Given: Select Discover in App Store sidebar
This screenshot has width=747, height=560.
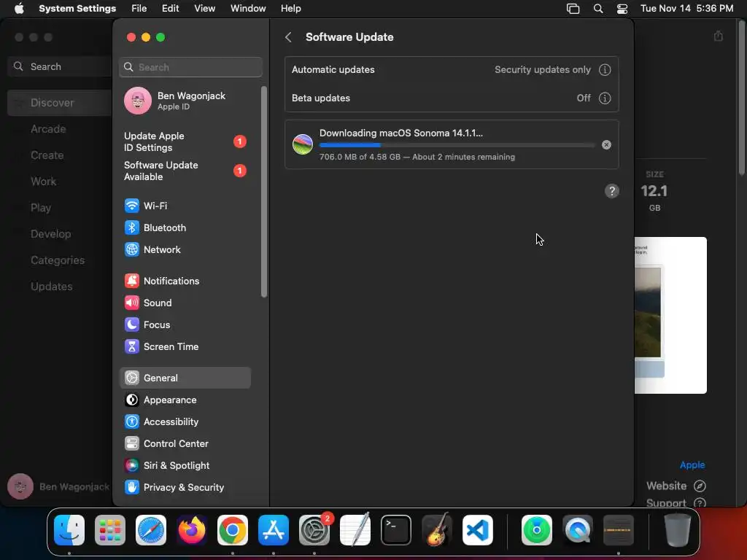Looking at the screenshot, I should (60, 102).
